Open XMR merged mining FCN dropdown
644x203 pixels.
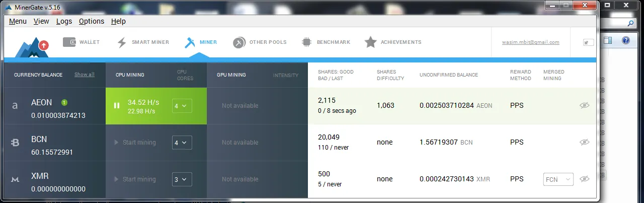[558, 179]
